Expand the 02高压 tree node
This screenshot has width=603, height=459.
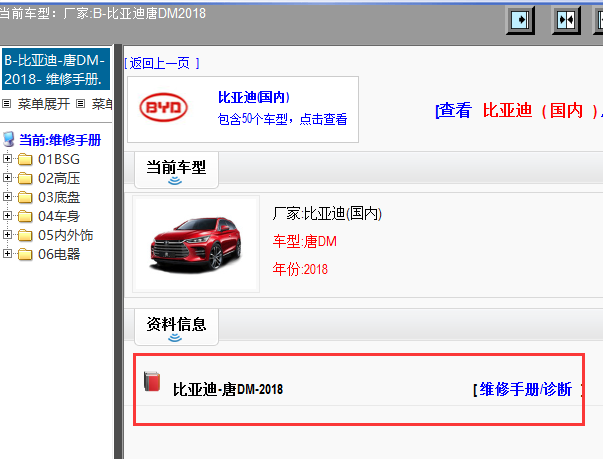pyautogui.click(x=7, y=177)
